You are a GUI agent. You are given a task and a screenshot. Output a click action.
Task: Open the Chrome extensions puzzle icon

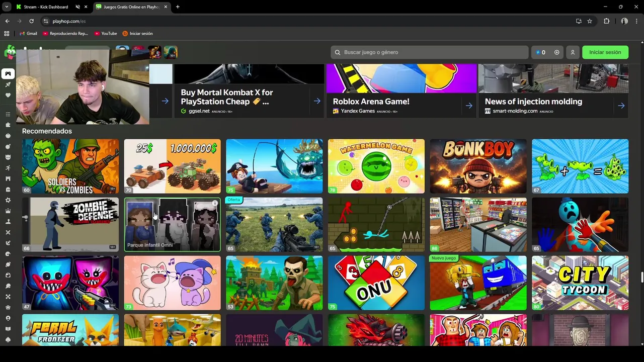606,21
